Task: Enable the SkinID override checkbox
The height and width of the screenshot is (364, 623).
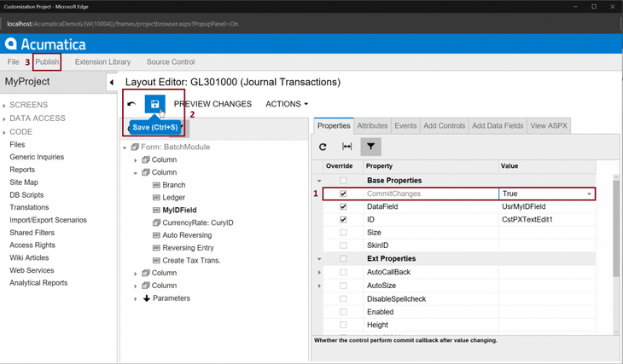Action: point(343,246)
